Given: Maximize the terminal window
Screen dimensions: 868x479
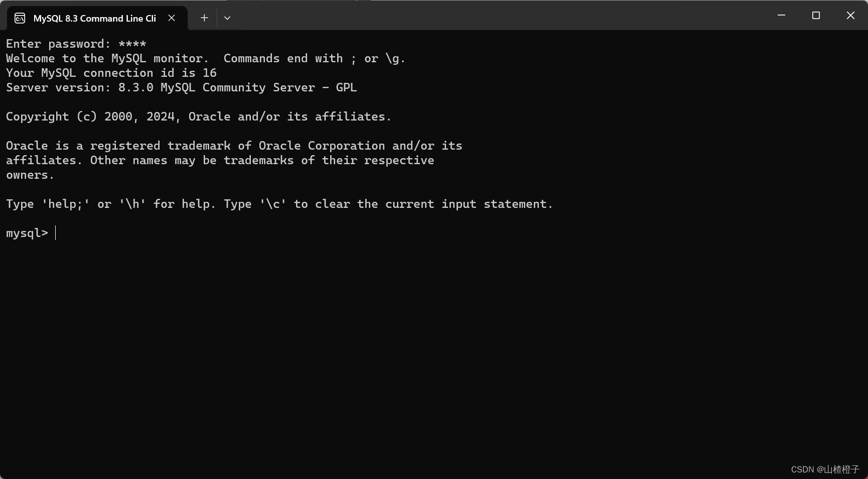Looking at the screenshot, I should (x=816, y=15).
